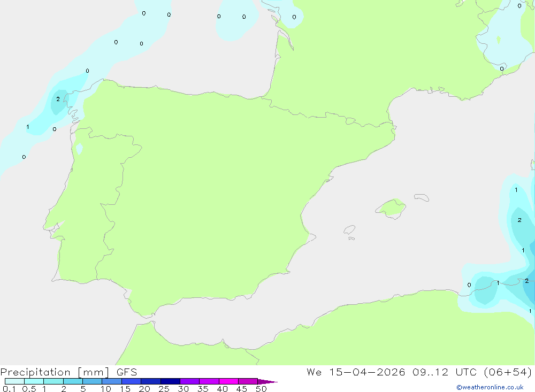The width and height of the screenshot is (535, 392).
Task: Click the 0.5–1 mm light cyan legend swatch
Action: (34, 381)
